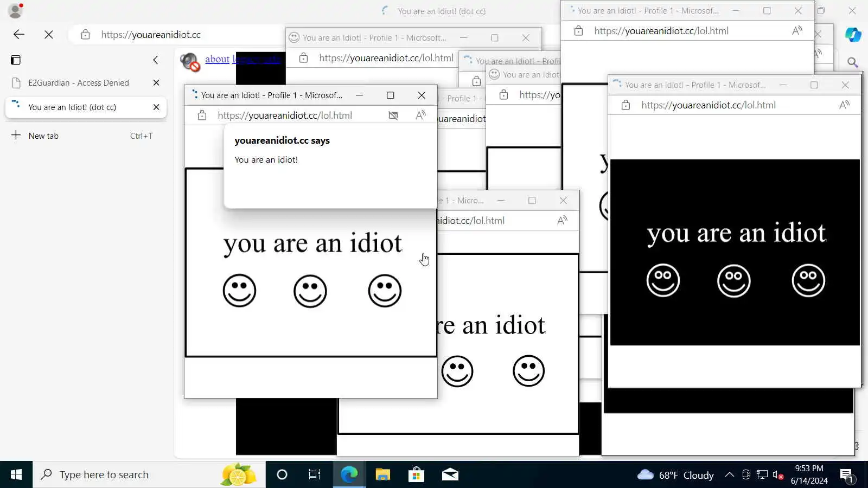Click "youareanidiot.cc says" dialog heading
868x488 pixels.
[282, 140]
